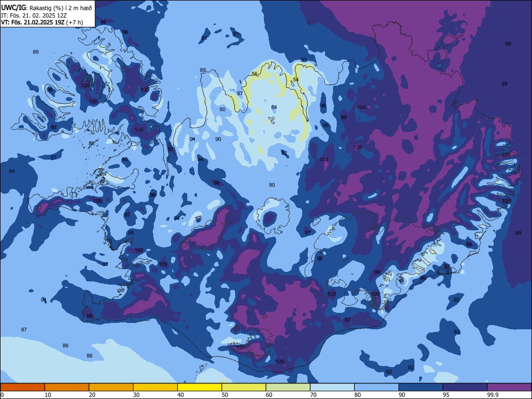The height and width of the screenshot is (399, 532).
Task: Click the '56' humidity value on the map
Action: 254,74
